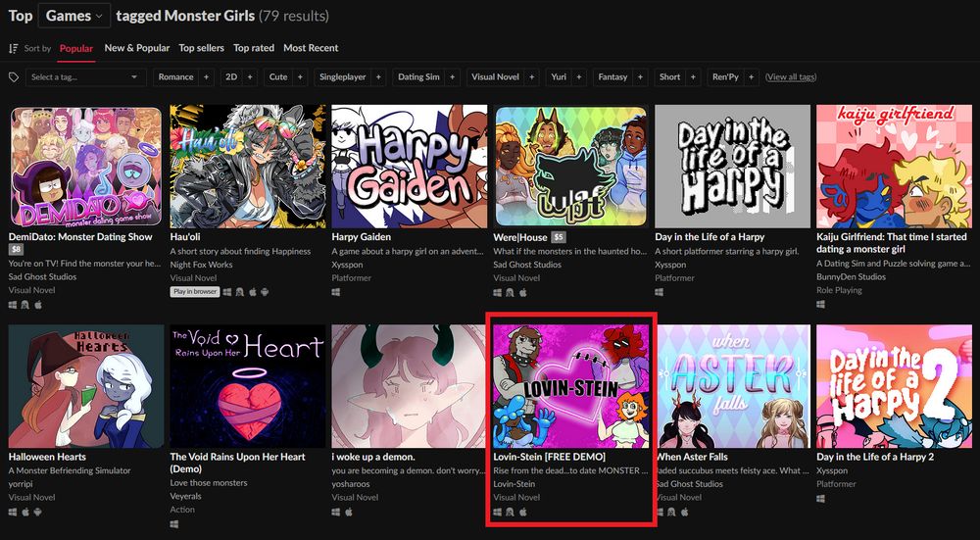Click Windows icon under The Void Rains demo
The width and height of the screenshot is (980, 540).
coord(174,523)
